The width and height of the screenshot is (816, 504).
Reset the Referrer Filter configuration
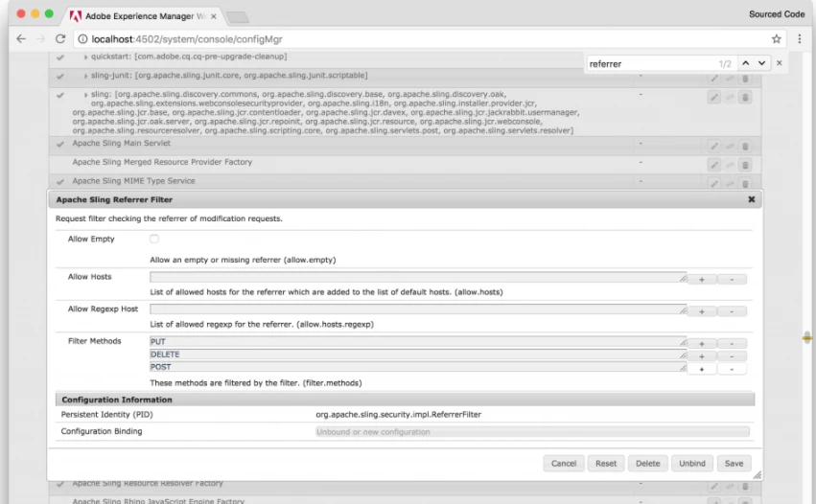pos(606,464)
